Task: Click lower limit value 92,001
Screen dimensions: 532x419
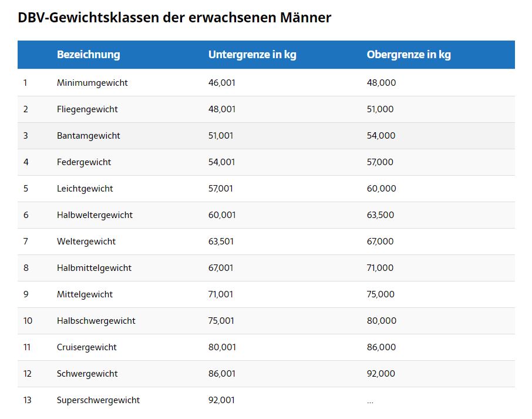Action: (221, 401)
